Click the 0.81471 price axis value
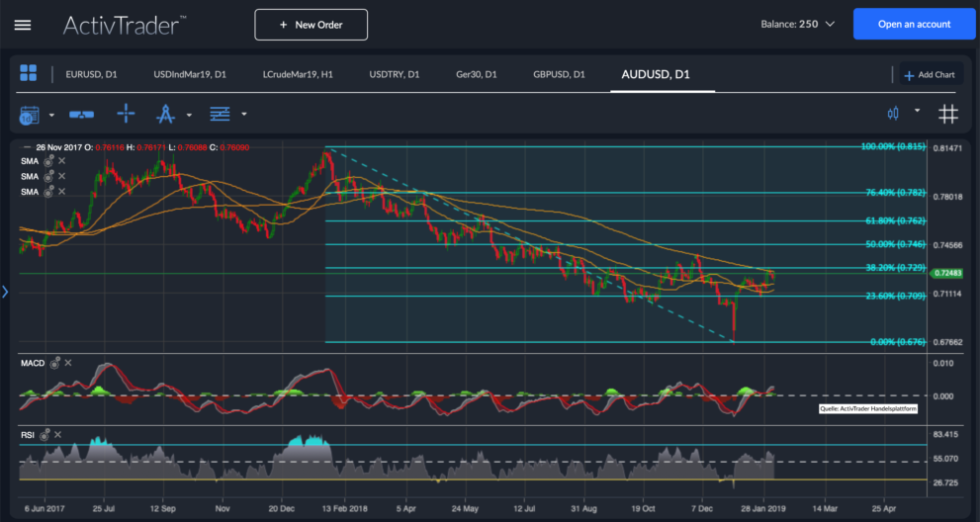 click(947, 148)
